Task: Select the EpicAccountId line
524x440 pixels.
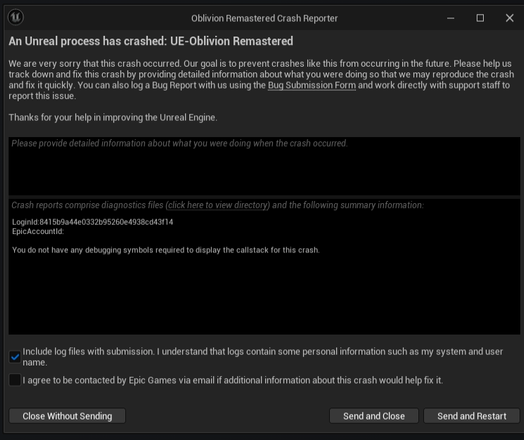Action: point(38,231)
